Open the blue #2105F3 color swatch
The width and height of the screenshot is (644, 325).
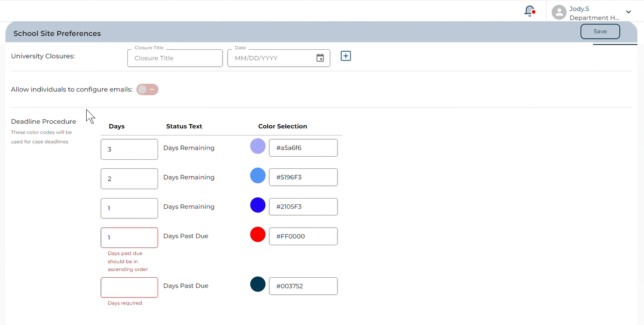[x=258, y=205]
